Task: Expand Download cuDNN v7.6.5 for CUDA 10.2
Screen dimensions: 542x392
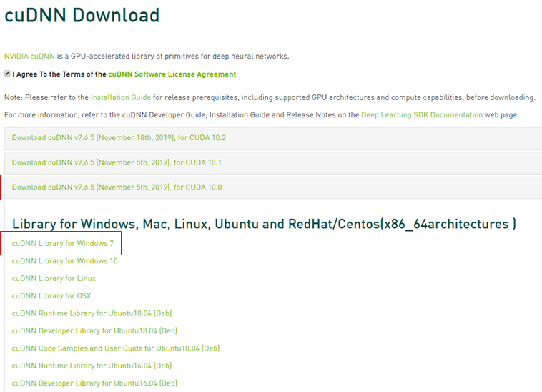Action: [x=119, y=138]
